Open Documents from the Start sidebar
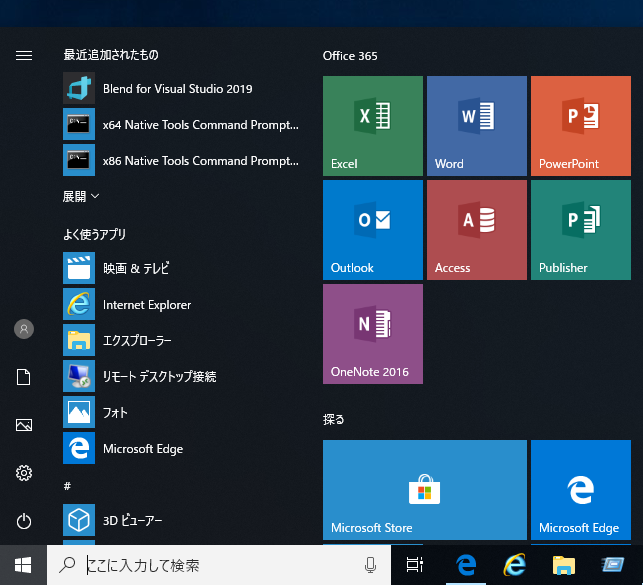Screen dimensions: 643x585 tap(24, 377)
